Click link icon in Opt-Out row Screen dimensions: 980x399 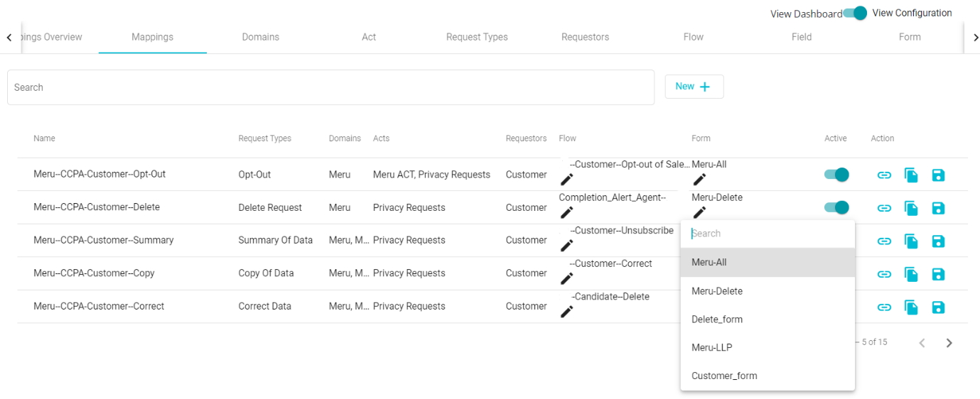click(x=884, y=175)
